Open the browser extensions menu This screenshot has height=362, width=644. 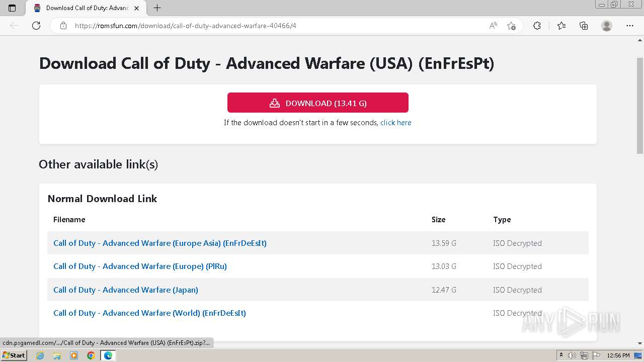(x=537, y=26)
